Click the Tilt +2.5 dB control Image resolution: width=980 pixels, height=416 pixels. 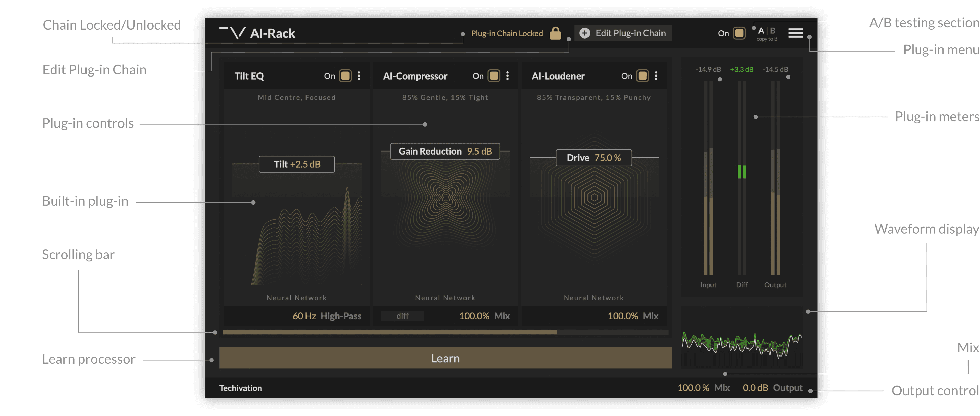297,164
